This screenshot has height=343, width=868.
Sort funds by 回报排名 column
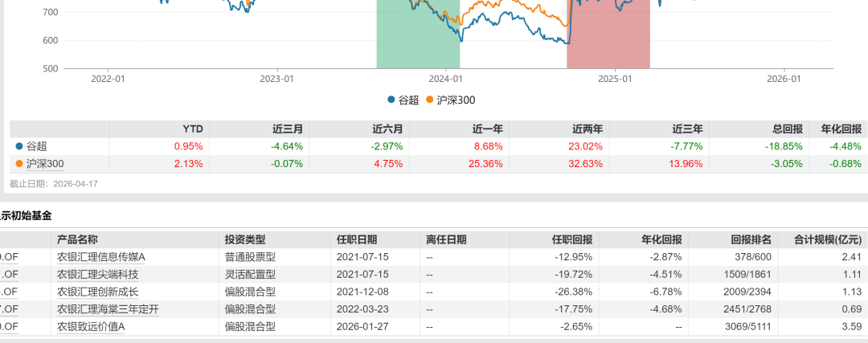(751, 239)
